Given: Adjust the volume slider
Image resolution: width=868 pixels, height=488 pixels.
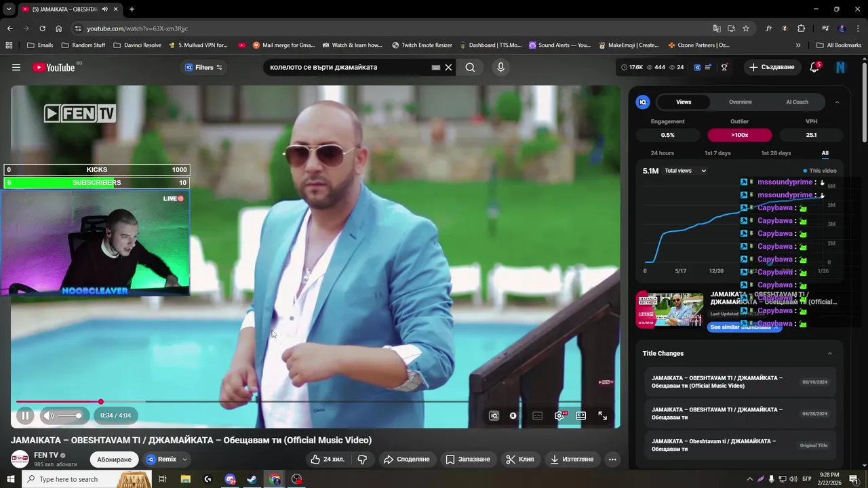Looking at the screenshot, I should [70, 415].
